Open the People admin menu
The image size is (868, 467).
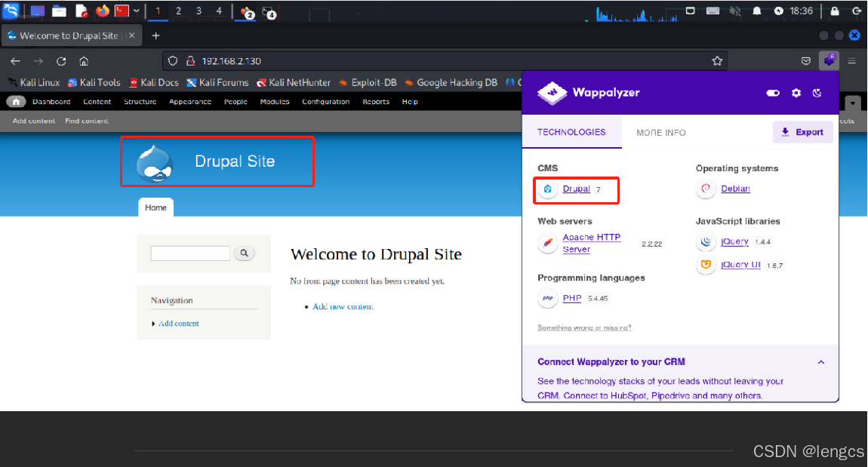point(235,102)
